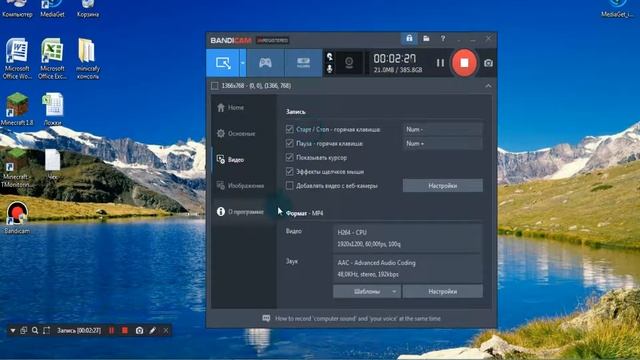Toggle Пауза hotkey checkbox
The width and height of the screenshot is (640, 360).
pos(289,143)
